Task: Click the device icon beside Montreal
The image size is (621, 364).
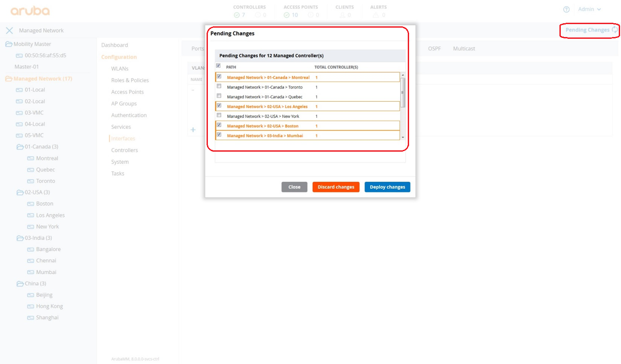Action: [30, 158]
